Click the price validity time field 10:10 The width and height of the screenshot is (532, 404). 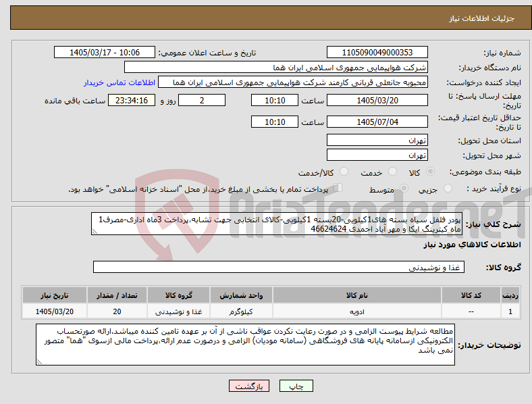[x=275, y=122]
